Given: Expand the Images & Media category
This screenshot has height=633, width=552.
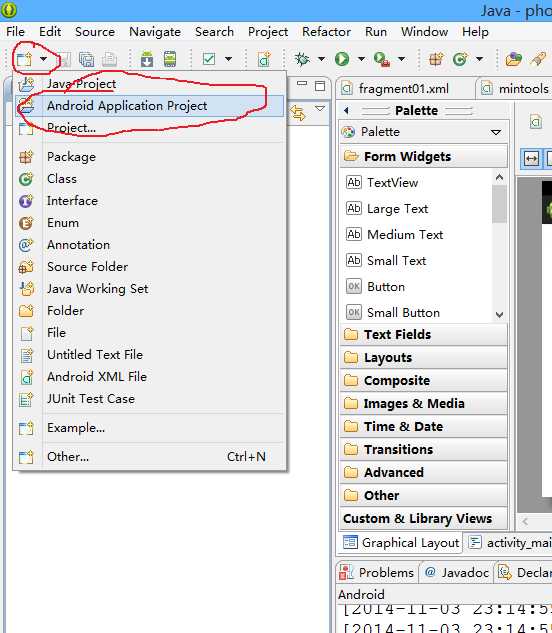Looking at the screenshot, I should pyautogui.click(x=424, y=403).
